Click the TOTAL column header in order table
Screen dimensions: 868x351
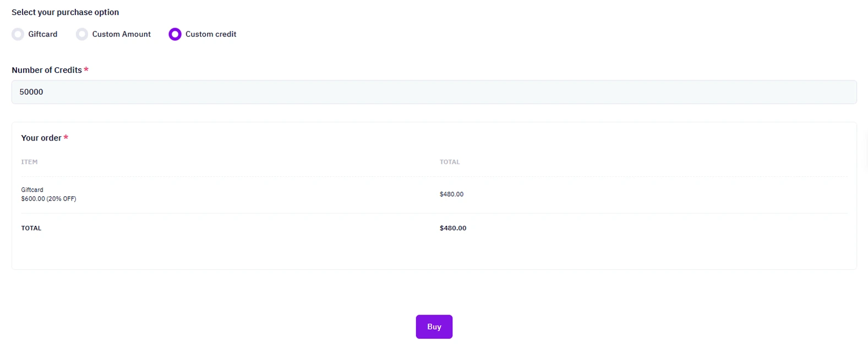(x=450, y=162)
